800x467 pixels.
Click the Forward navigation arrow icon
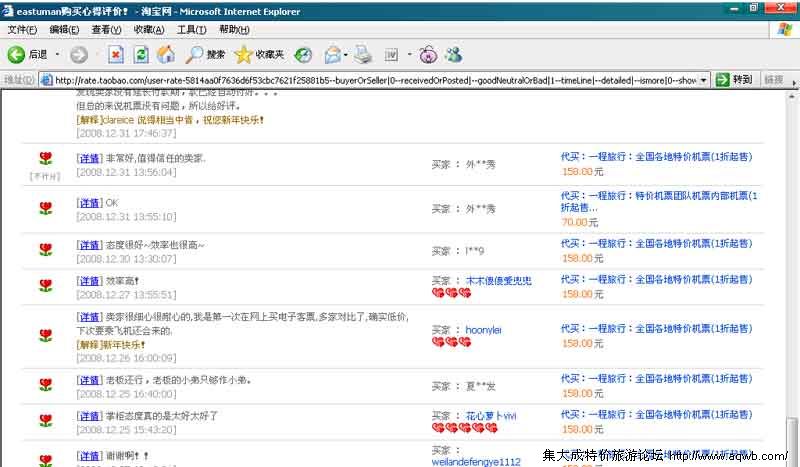79,54
